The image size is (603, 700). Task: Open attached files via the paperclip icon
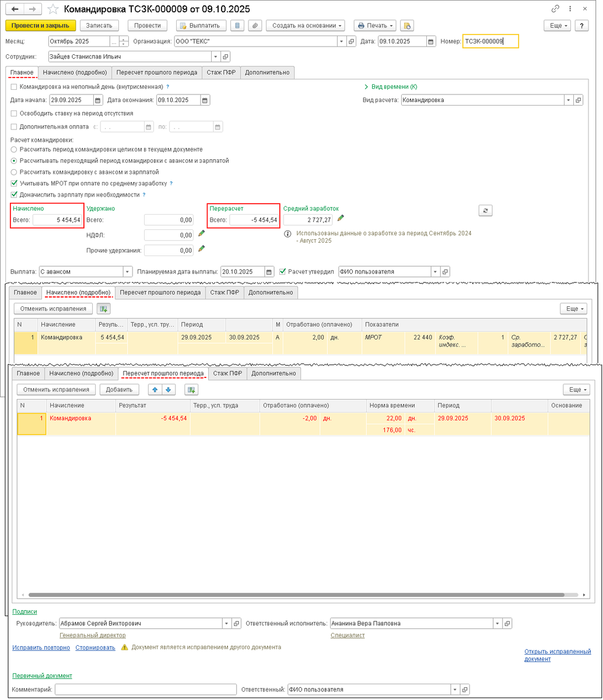(x=254, y=26)
